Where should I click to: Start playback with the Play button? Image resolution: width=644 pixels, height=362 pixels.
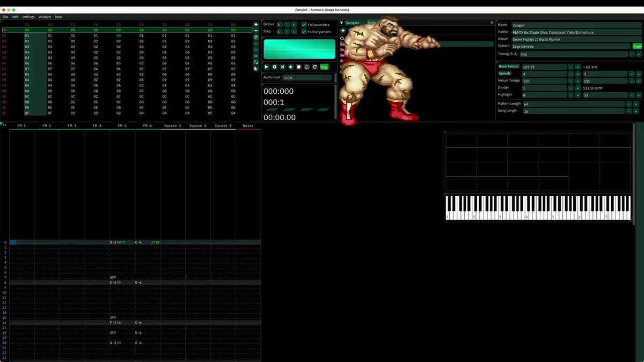tap(266, 67)
